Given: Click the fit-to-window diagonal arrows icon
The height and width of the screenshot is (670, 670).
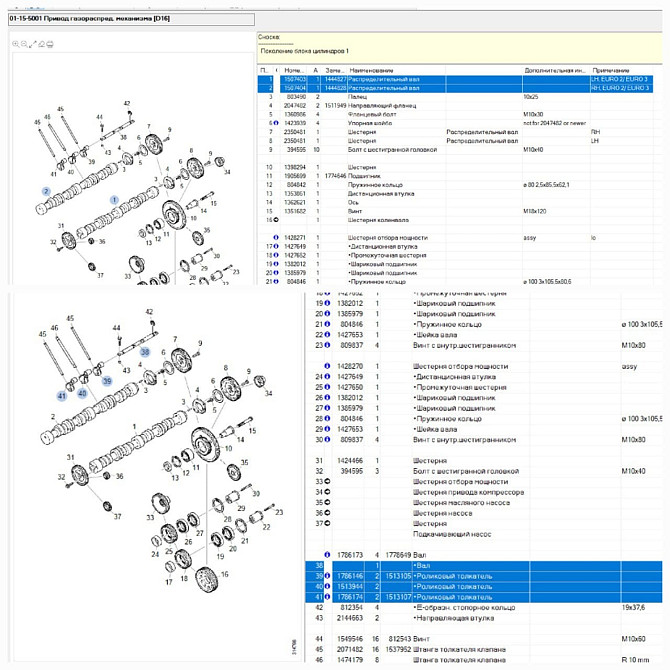Looking at the screenshot, I should click(32, 44).
